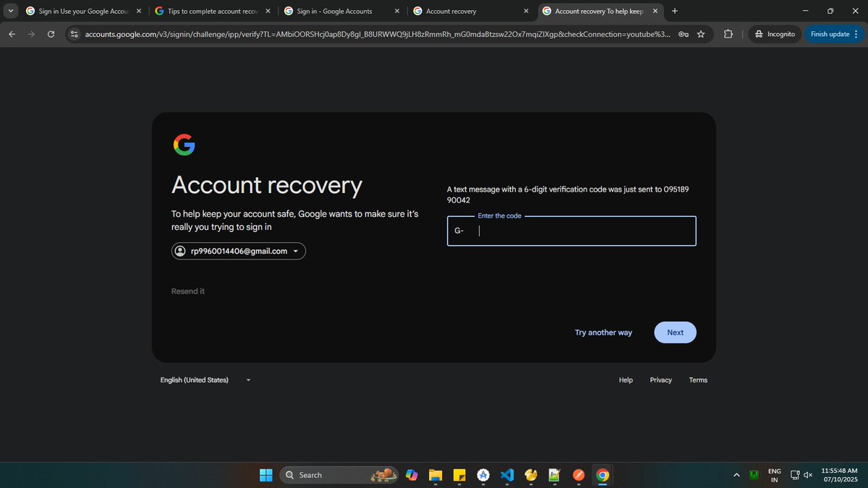The width and height of the screenshot is (868, 488).
Task: Open Copilot from the taskbar
Action: tap(412, 475)
